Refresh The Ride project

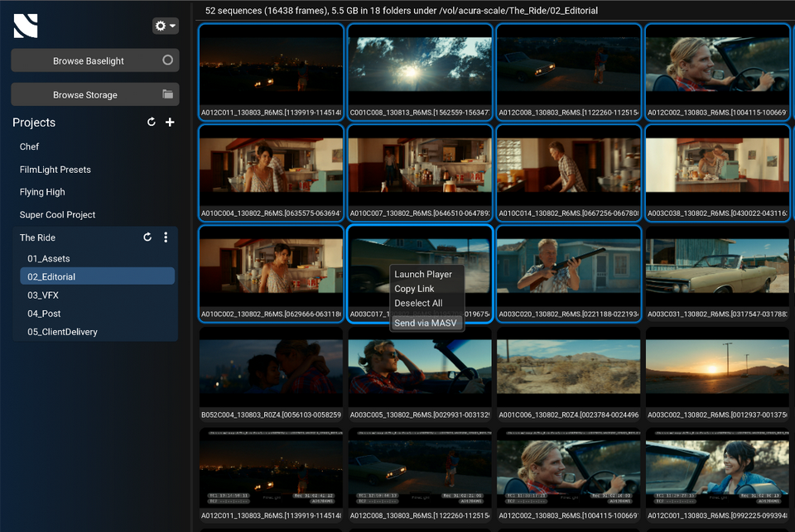147,237
